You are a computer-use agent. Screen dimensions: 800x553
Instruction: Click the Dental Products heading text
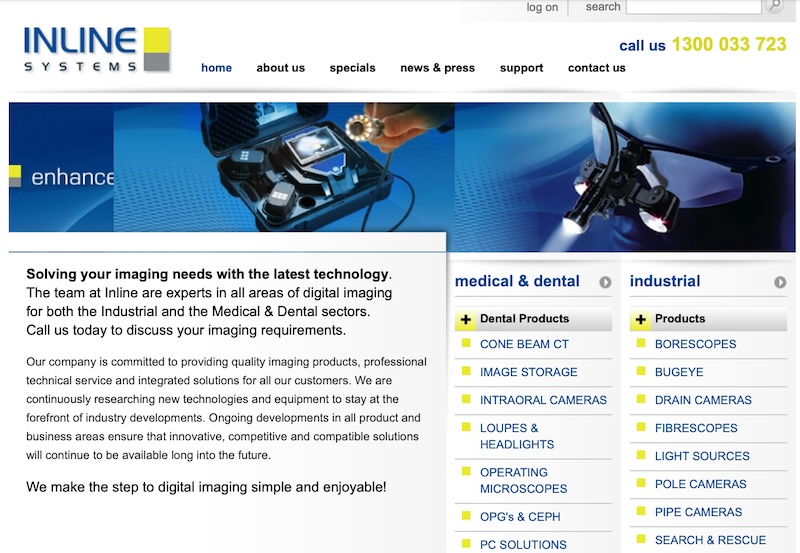point(524,319)
